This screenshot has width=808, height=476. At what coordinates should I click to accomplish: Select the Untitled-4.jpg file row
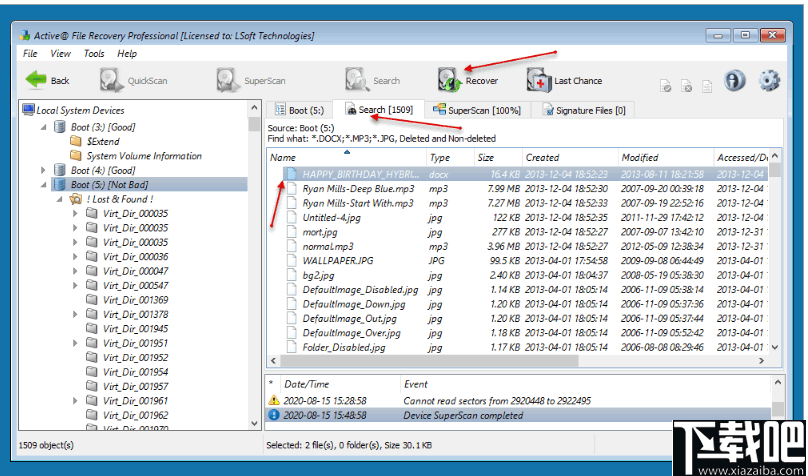click(518, 217)
